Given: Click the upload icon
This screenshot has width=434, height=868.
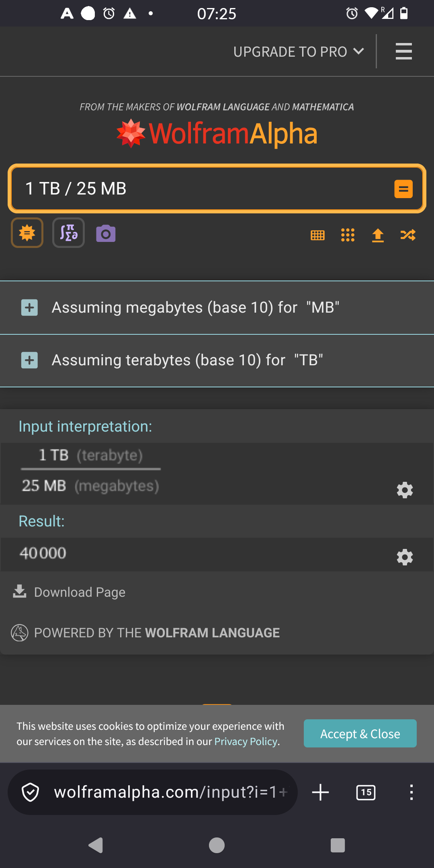Looking at the screenshot, I should point(378,235).
